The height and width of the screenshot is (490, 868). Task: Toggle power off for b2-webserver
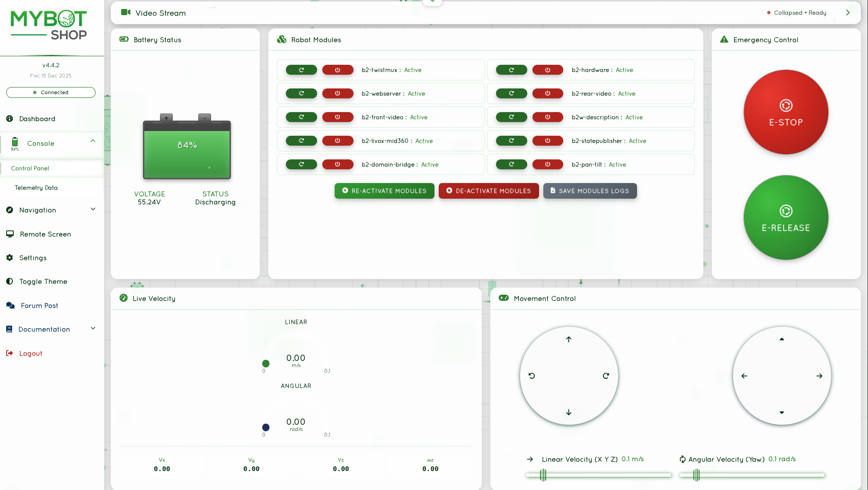point(338,93)
